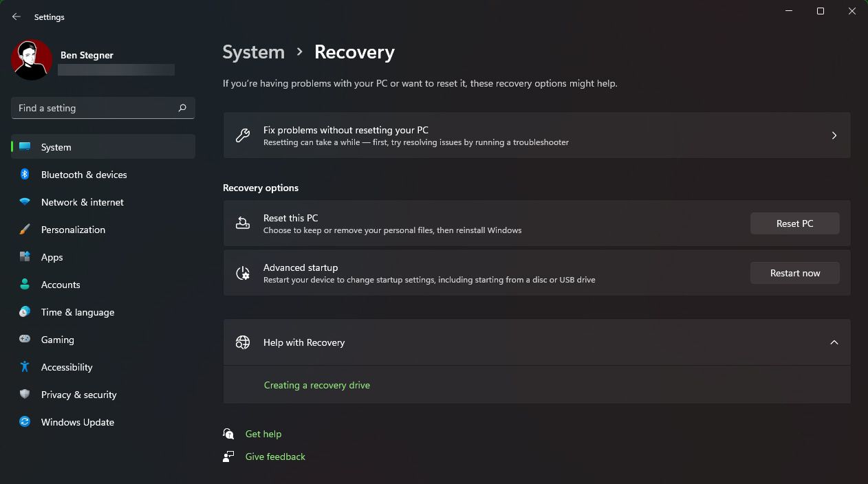
Task: Collapse the Help with Recovery section
Action: click(834, 342)
